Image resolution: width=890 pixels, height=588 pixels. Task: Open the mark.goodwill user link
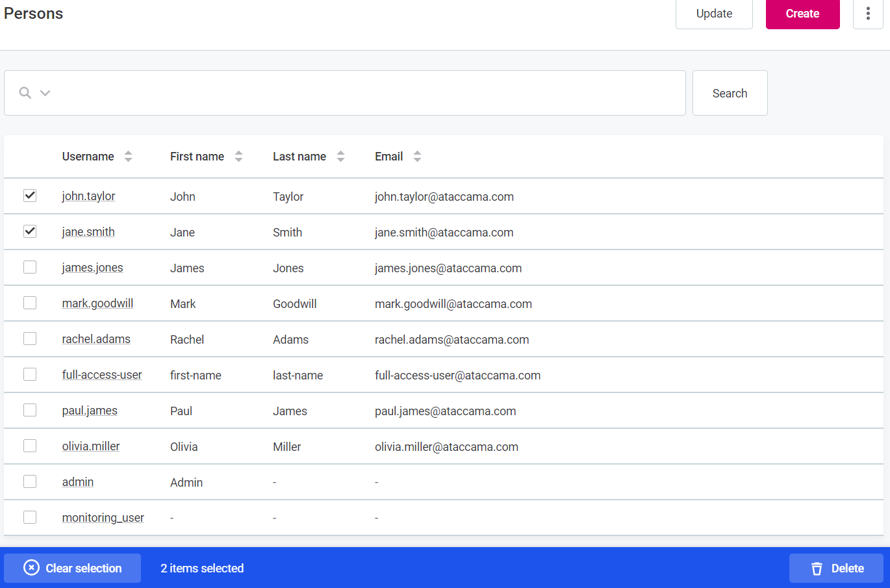point(97,303)
